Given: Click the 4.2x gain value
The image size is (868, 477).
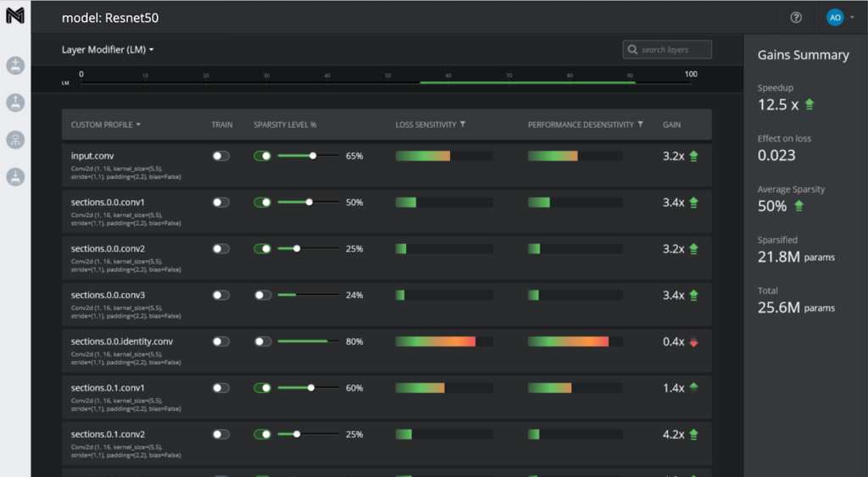Looking at the screenshot, I should tap(674, 435).
